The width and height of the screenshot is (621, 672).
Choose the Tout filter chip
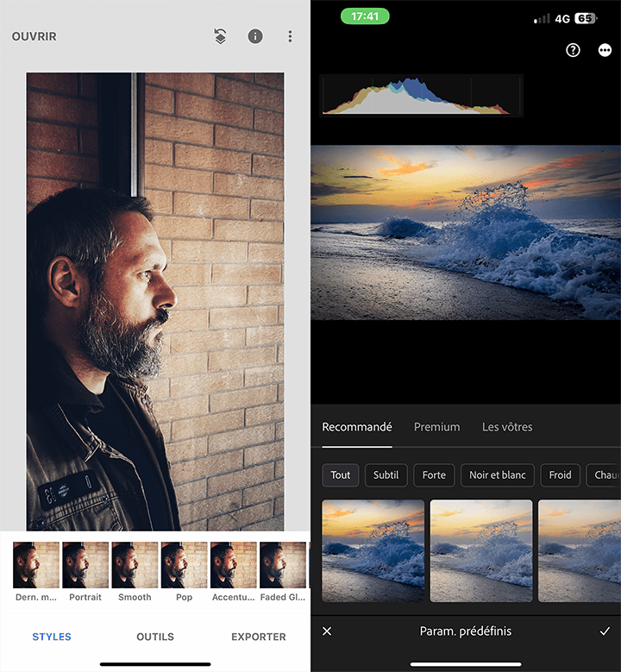[x=341, y=474]
